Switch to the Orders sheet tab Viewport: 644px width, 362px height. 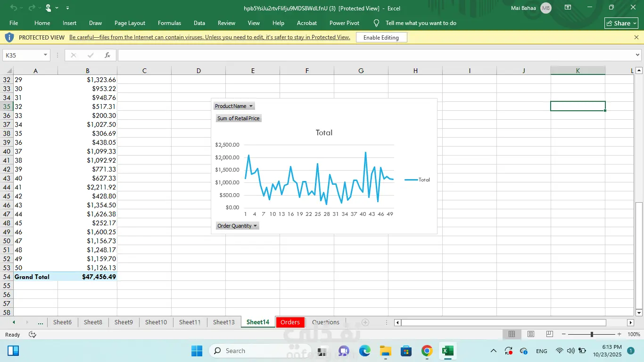pos(290,322)
